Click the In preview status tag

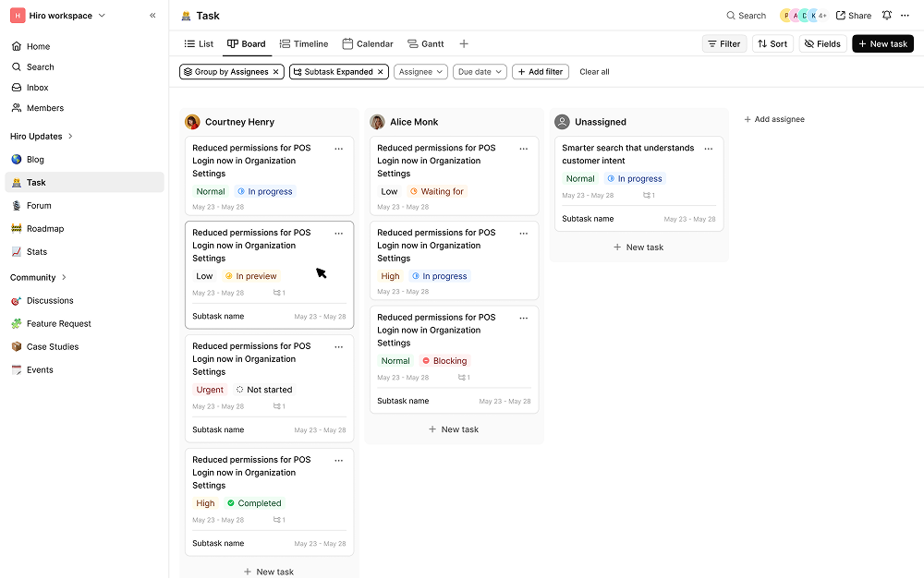pos(250,276)
